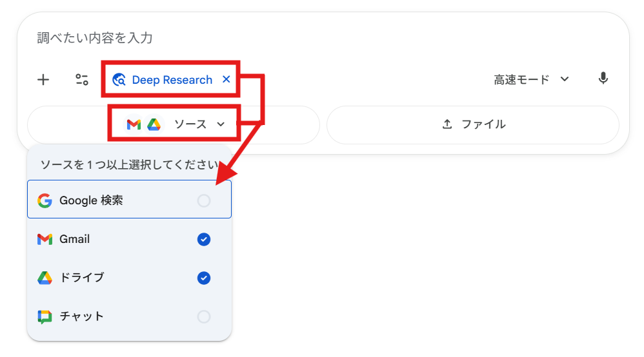This screenshot has width=644, height=357.
Task: Open the tools sliders icon
Action: point(82,80)
